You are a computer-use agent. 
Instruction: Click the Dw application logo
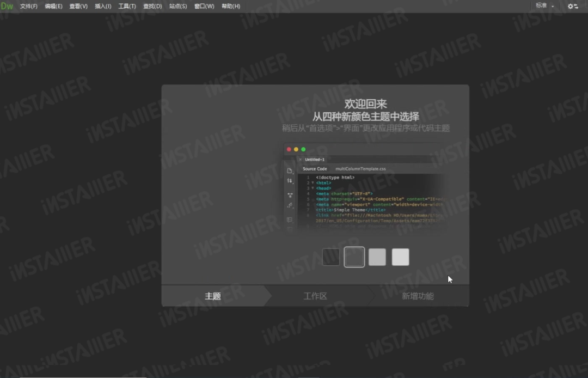7,6
